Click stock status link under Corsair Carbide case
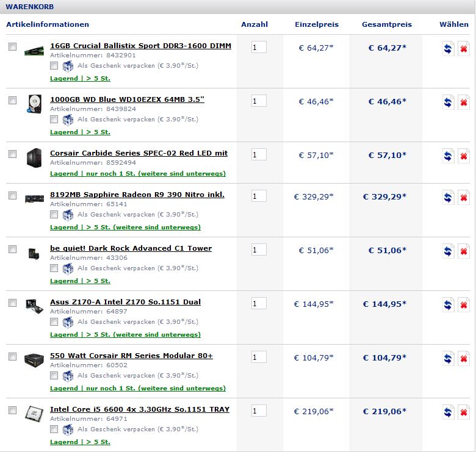Viewport: 476px width, 452px height. [138, 174]
